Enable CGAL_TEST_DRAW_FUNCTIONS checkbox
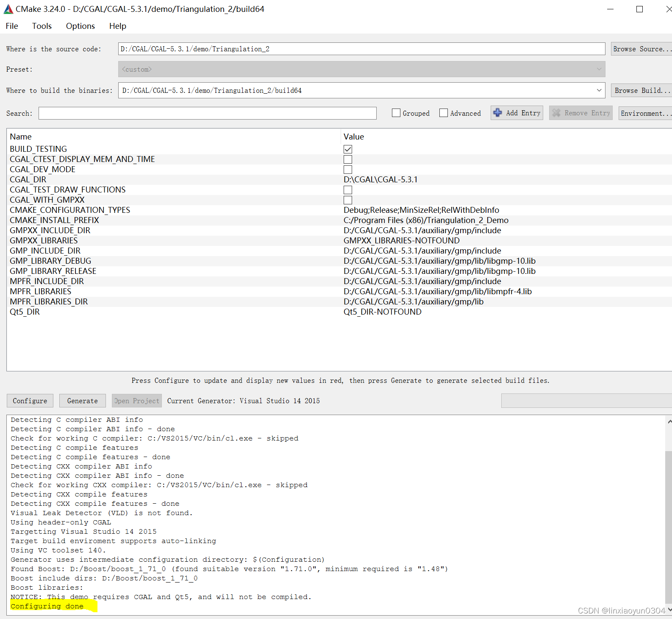672x619 pixels. click(x=348, y=190)
